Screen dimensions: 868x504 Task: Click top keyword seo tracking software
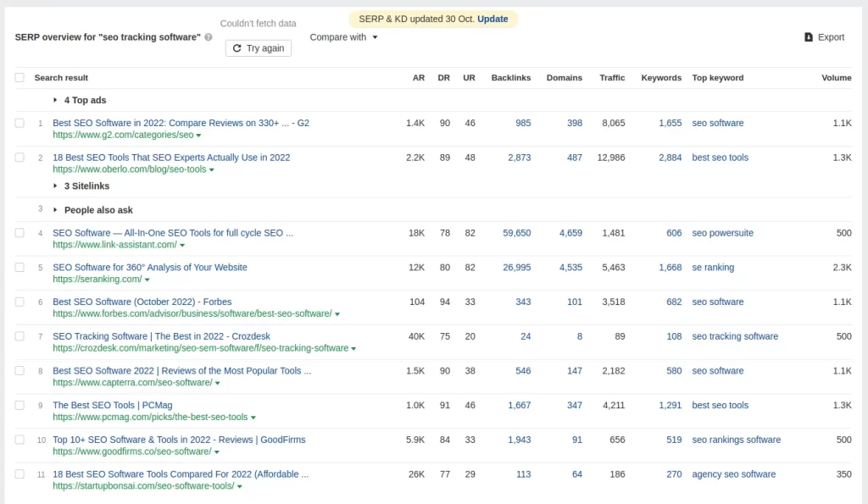pos(735,336)
